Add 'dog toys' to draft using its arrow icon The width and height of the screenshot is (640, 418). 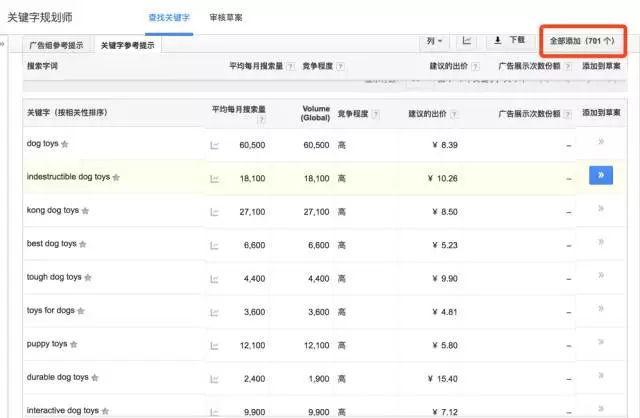pyautogui.click(x=600, y=142)
